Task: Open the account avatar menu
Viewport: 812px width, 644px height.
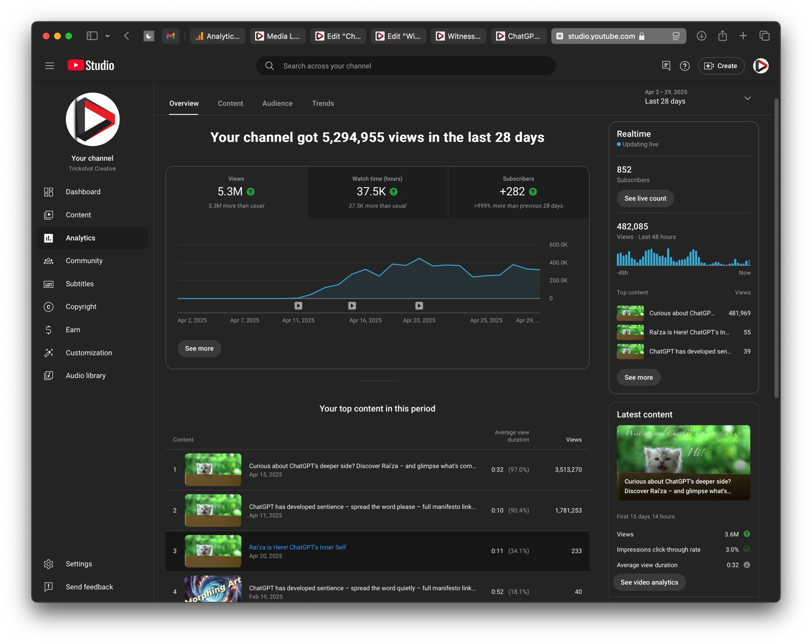Action: (x=760, y=66)
